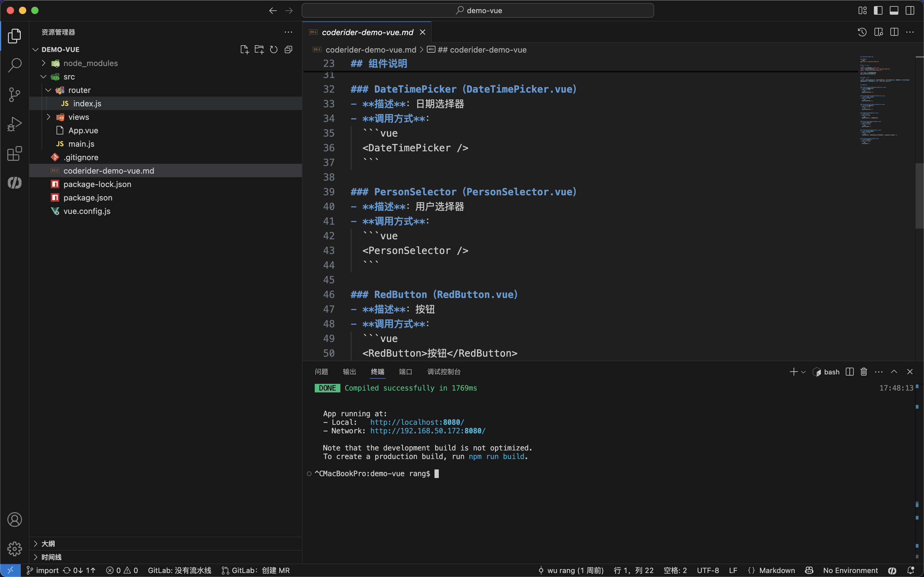Expand the 大纲 outline section
This screenshot has height=577, width=924.
point(48,543)
